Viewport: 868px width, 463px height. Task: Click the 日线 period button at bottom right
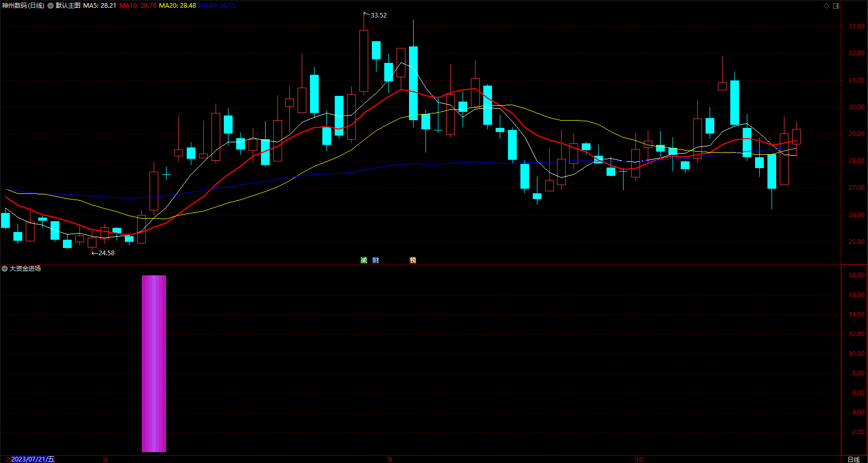[x=854, y=459]
